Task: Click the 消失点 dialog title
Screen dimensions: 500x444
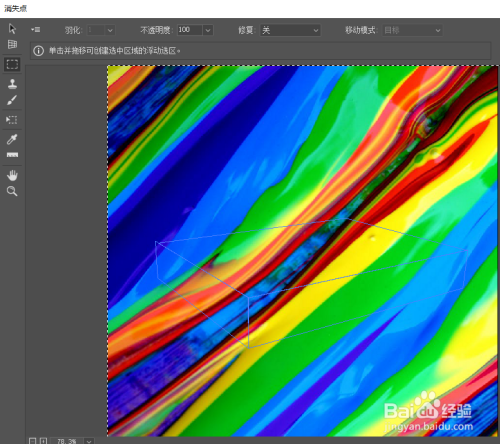Action: coord(15,8)
